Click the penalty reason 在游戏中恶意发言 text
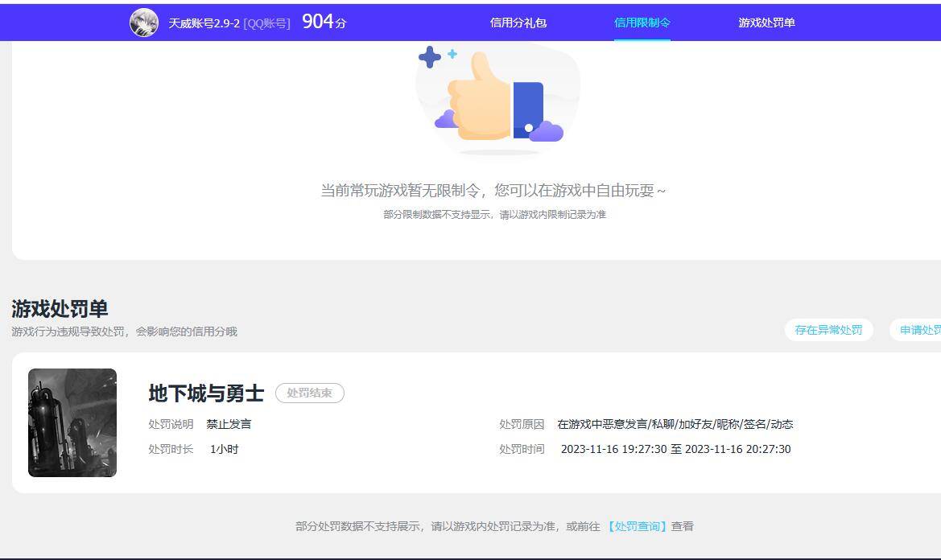The image size is (941, 560). (675, 423)
